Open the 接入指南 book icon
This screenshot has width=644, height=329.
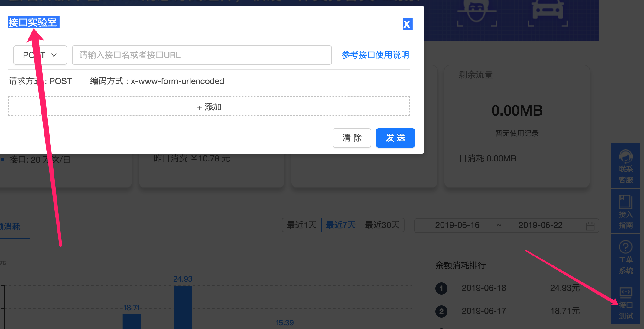[626, 202]
